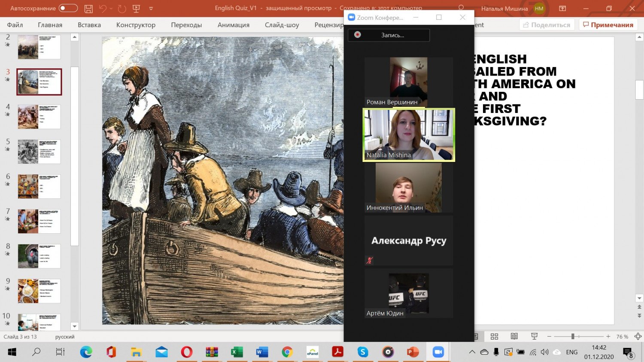Go to previous slide double-arrow button

point(639,307)
